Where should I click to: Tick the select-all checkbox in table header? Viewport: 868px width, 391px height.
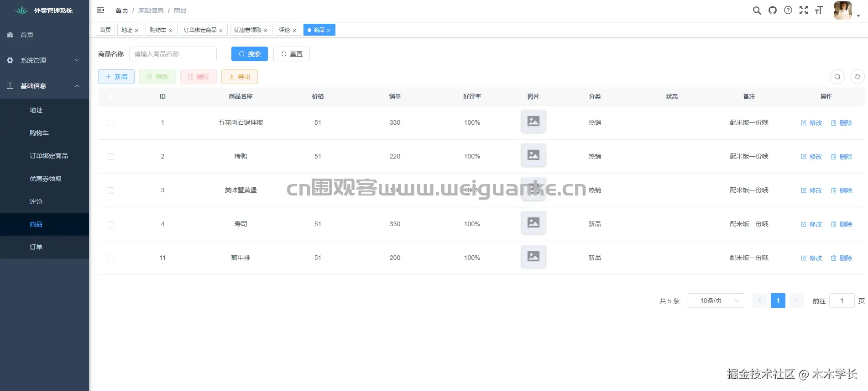click(111, 97)
